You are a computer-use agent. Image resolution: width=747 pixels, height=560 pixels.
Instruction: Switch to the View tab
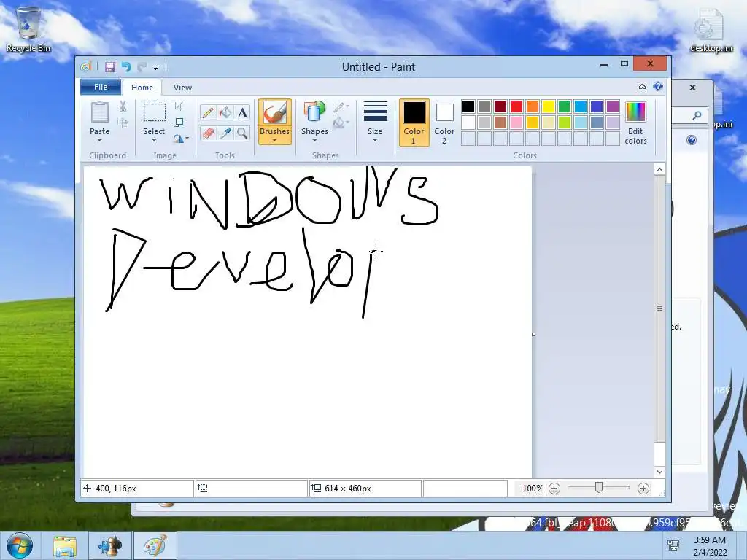(182, 87)
